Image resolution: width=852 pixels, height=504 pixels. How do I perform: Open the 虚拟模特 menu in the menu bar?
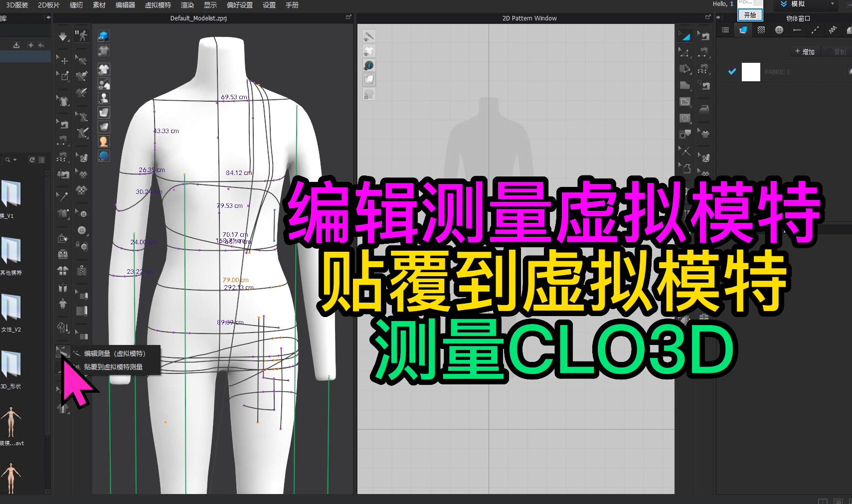coord(158,5)
